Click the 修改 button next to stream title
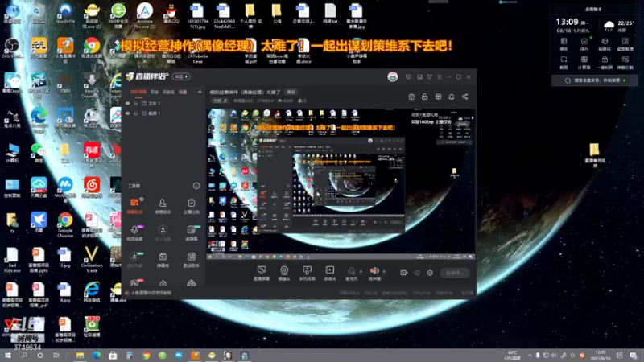The width and height of the screenshot is (644, 362). (291, 92)
